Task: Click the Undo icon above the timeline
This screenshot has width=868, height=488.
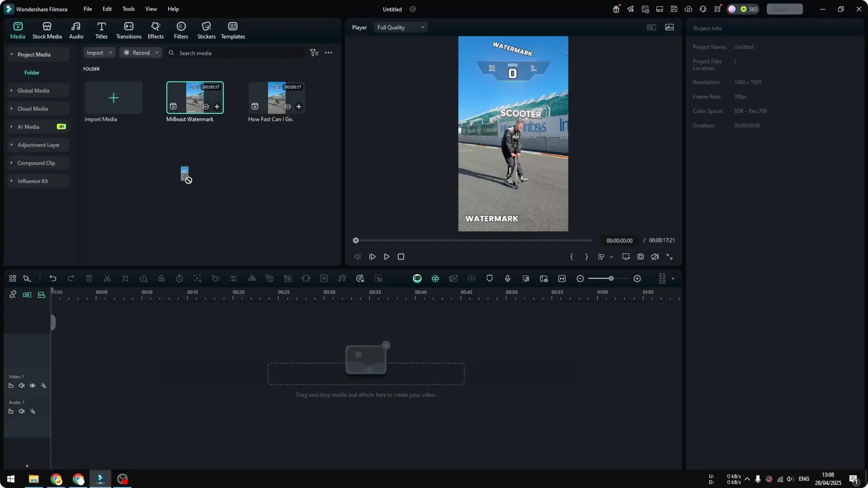Action: (x=53, y=278)
